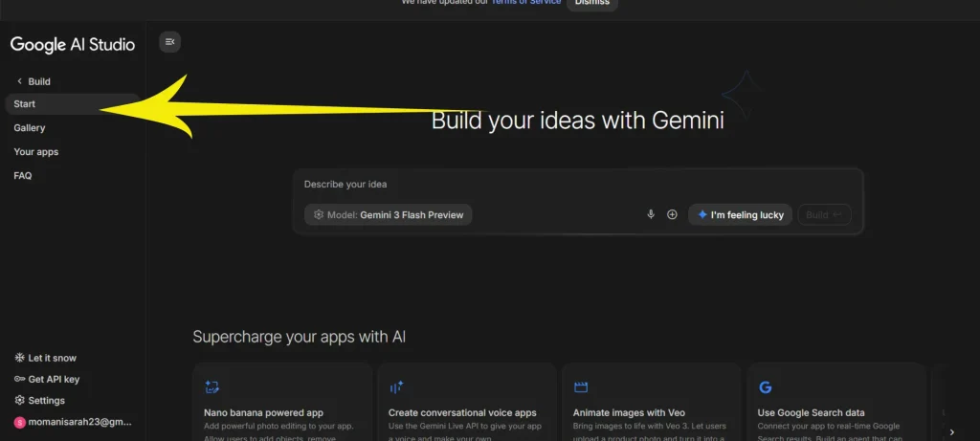Open Get API key
Image resolution: width=980 pixels, height=441 pixels.
pyautogui.click(x=47, y=379)
